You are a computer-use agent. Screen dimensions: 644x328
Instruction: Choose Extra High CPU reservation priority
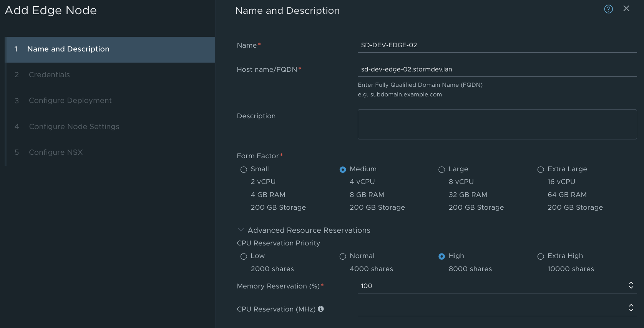[541, 256]
